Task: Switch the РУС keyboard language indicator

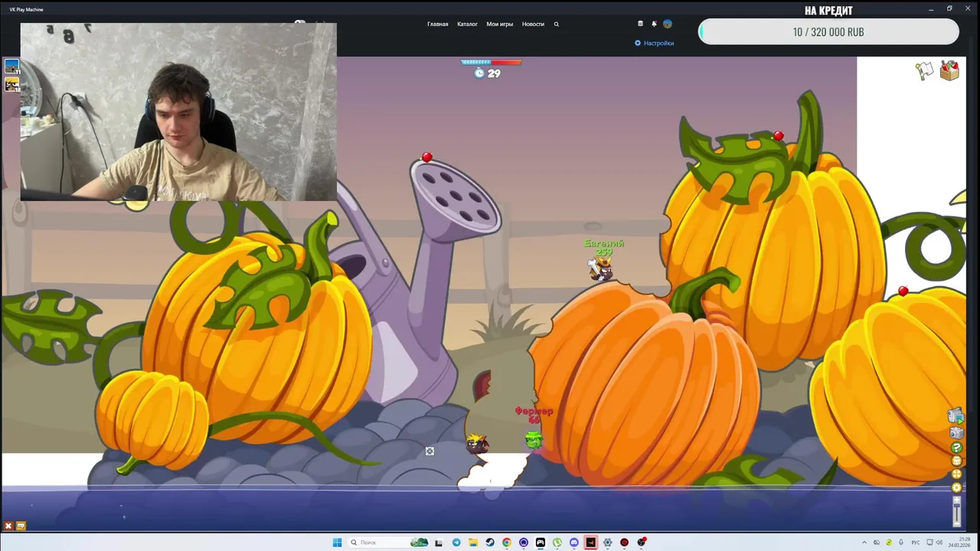Action: tap(916, 543)
